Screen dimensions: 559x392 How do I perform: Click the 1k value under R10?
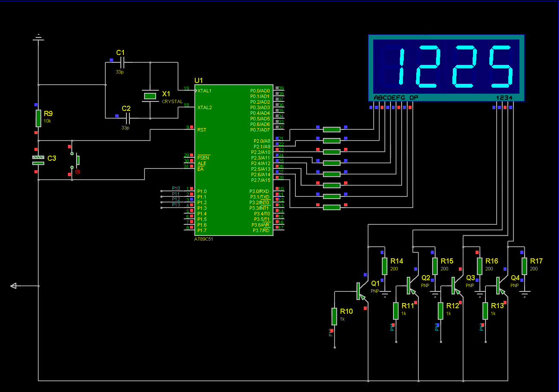click(x=342, y=319)
